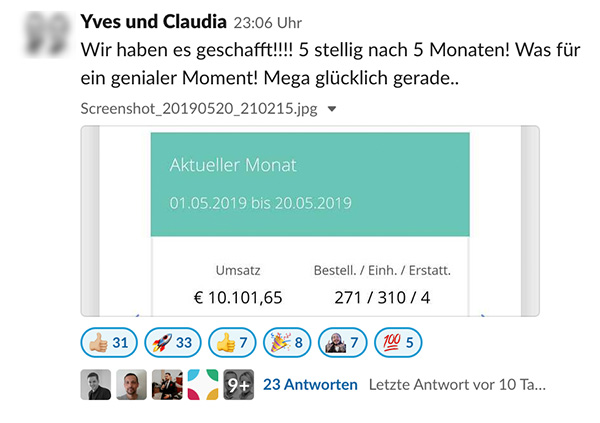Open the Screenshot_20190520_210215.jpg filename
This screenshot has height=423, width=600.
click(x=199, y=109)
